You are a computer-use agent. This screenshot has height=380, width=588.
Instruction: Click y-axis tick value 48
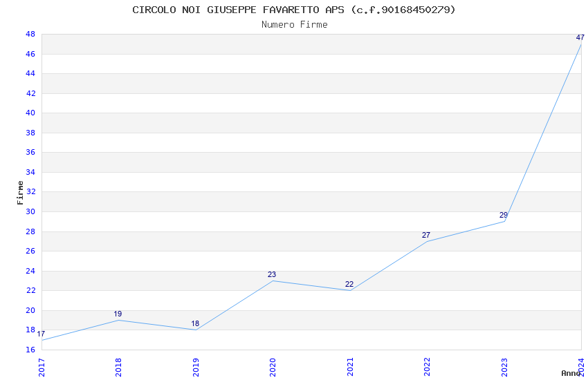point(30,34)
